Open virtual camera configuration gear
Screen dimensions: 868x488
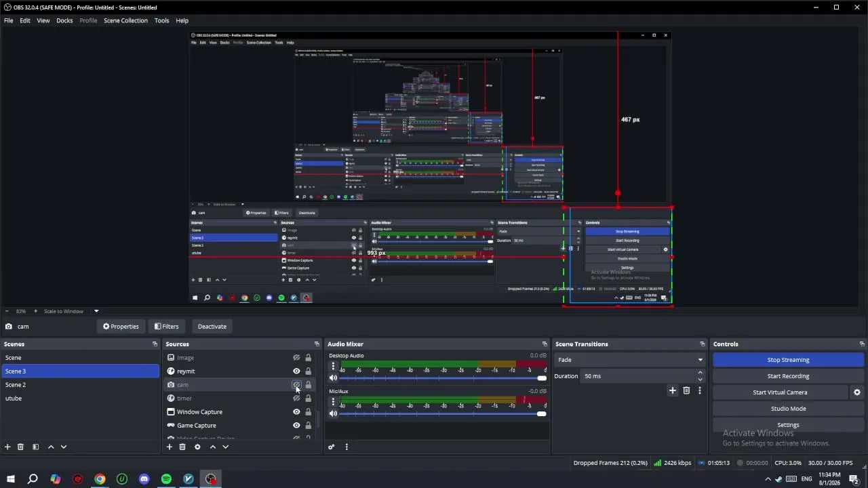click(857, 392)
